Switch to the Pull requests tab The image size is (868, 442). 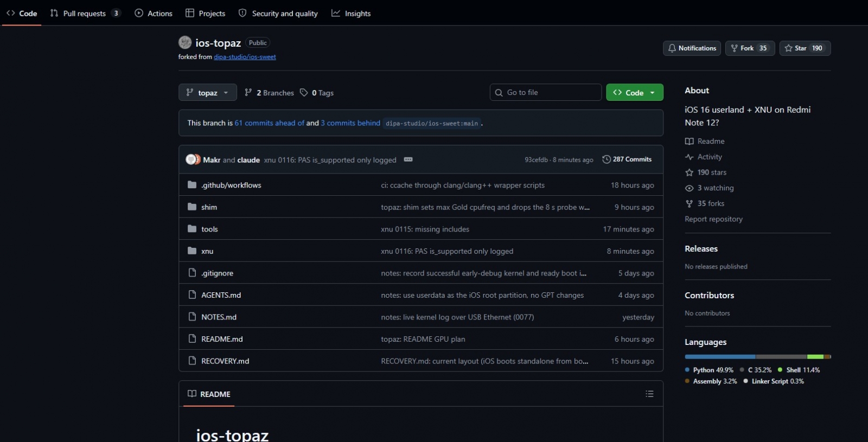click(x=85, y=13)
